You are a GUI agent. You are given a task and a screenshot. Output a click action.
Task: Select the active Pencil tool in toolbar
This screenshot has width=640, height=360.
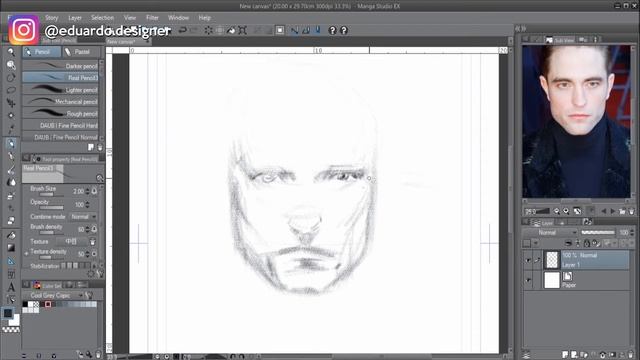[x=11, y=144]
